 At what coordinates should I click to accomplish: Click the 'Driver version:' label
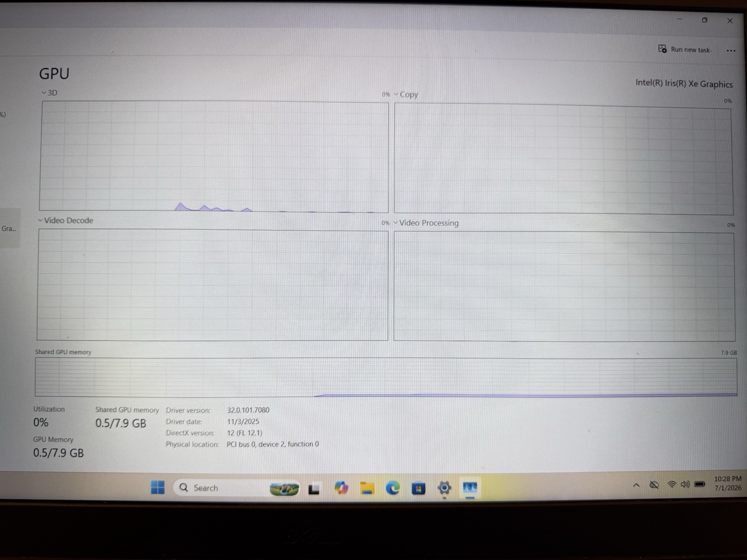[x=188, y=410]
